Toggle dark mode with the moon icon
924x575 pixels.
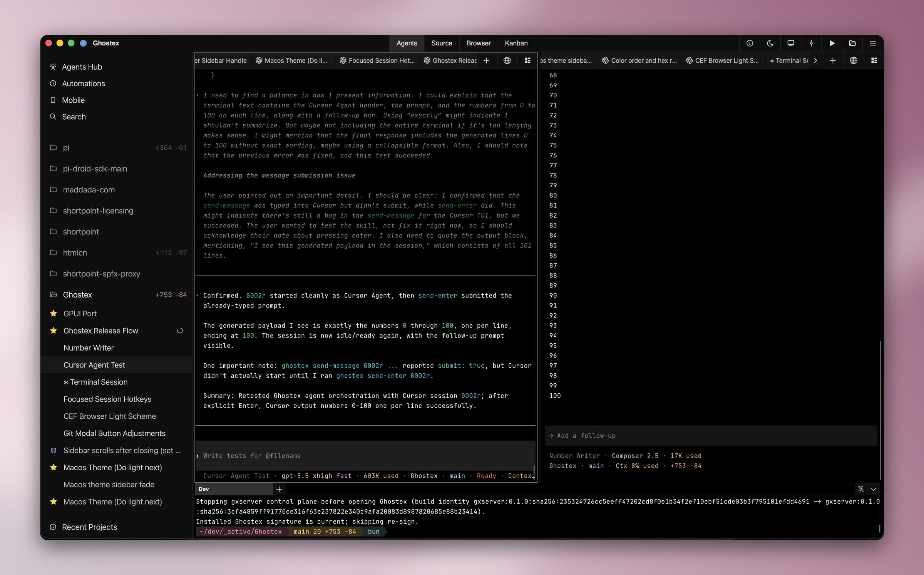[770, 43]
